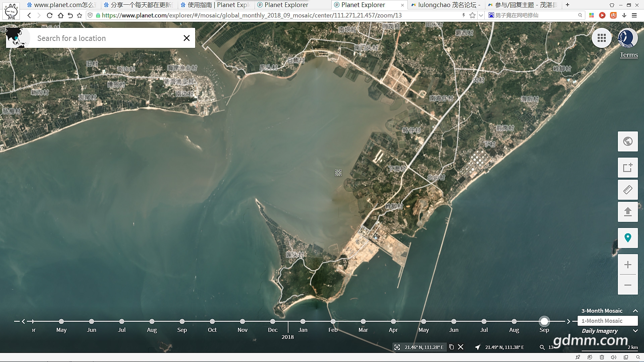Switch to the lulongchao browser tab
This screenshot has height=362, width=644.
(446, 5)
